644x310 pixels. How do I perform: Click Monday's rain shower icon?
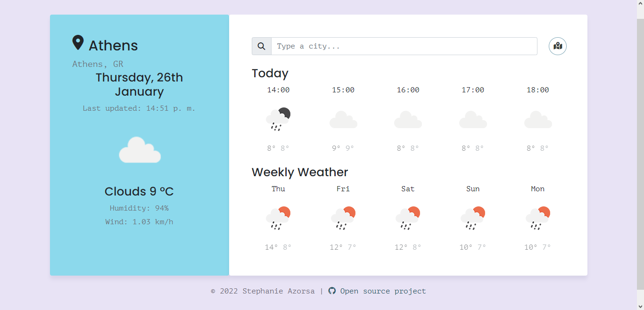tap(537, 218)
